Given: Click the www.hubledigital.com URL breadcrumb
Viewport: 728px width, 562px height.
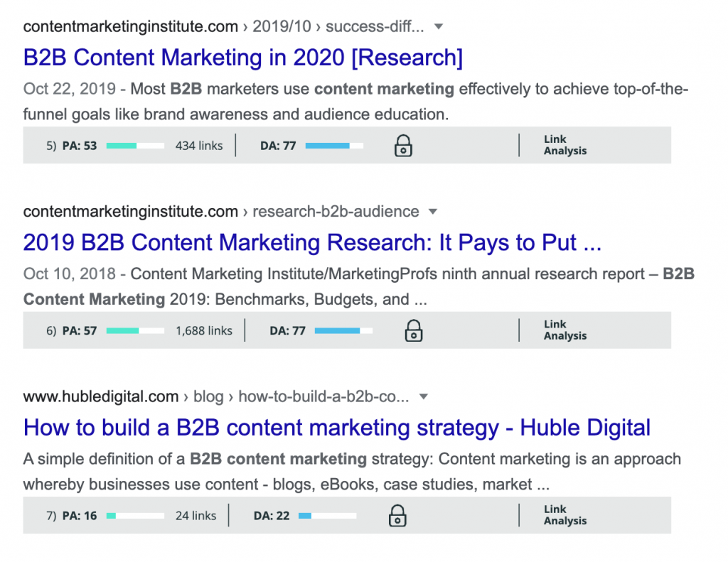Looking at the screenshot, I should pyautogui.click(x=101, y=396).
